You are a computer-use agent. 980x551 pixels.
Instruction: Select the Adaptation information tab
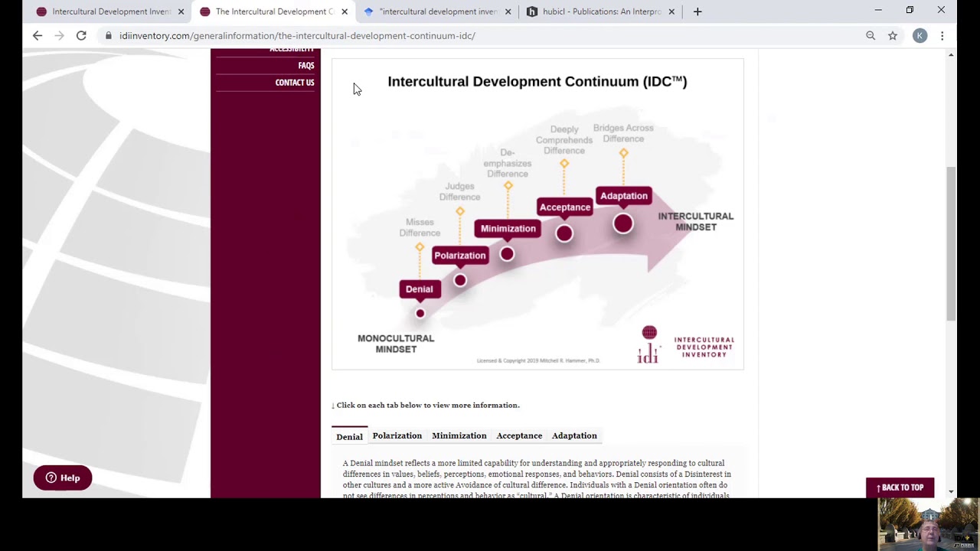[574, 435]
